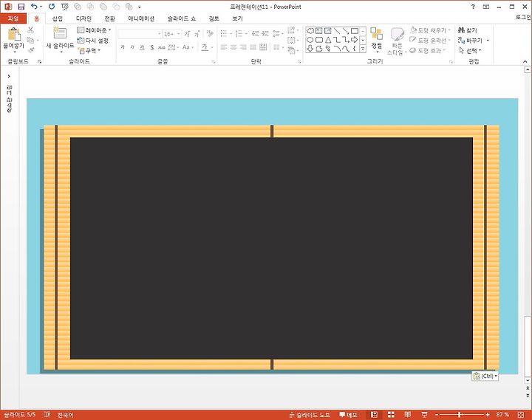Pick the oval shape in gallery
This screenshot has width=532, height=420.
tap(310, 40)
